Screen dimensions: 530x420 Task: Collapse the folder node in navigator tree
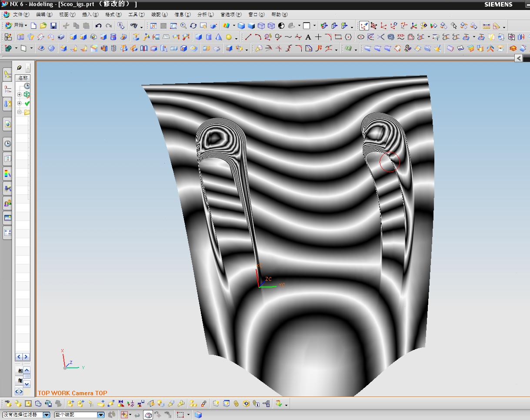pyautogui.click(x=20, y=112)
